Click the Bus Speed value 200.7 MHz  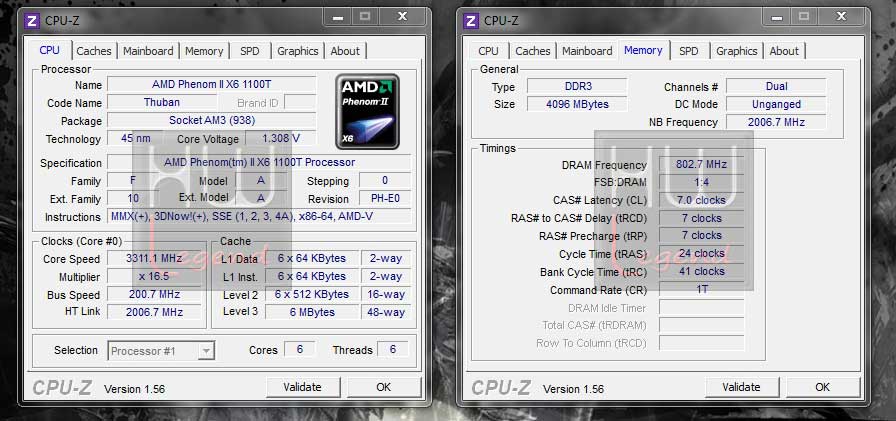(154, 295)
